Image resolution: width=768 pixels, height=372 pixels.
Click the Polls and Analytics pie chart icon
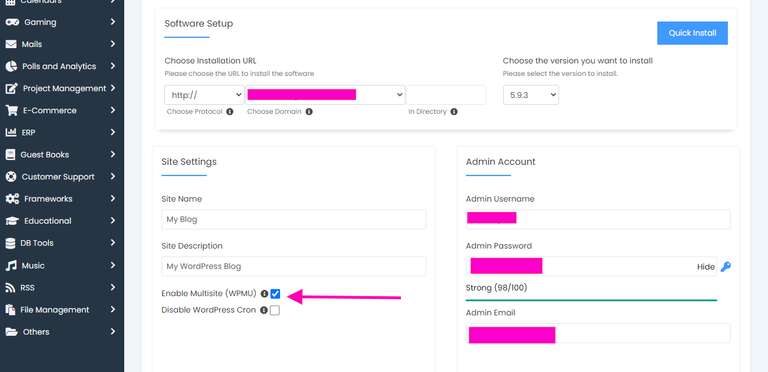11,66
